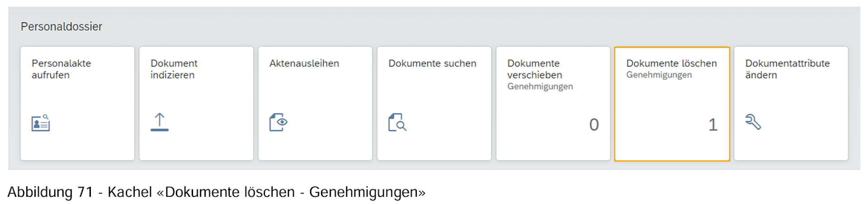The width and height of the screenshot is (868, 204).
Task: Click the count 1 on Dokumente löschen
Action: [713, 125]
